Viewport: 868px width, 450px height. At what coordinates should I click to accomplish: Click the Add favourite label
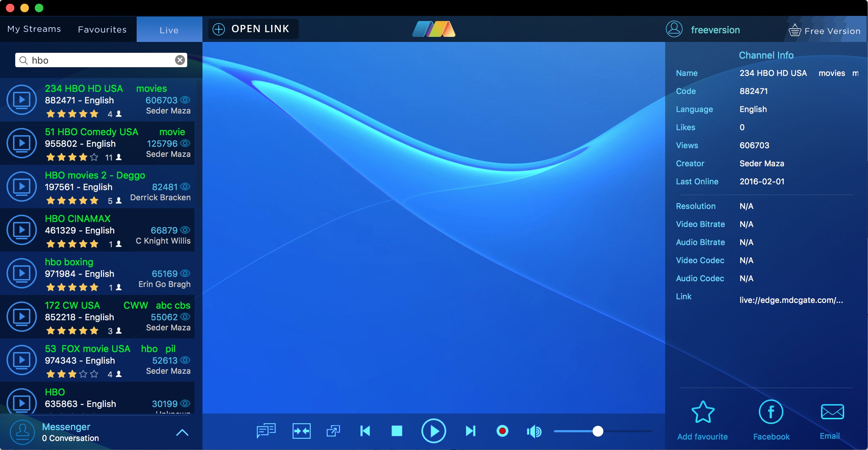pos(702,437)
